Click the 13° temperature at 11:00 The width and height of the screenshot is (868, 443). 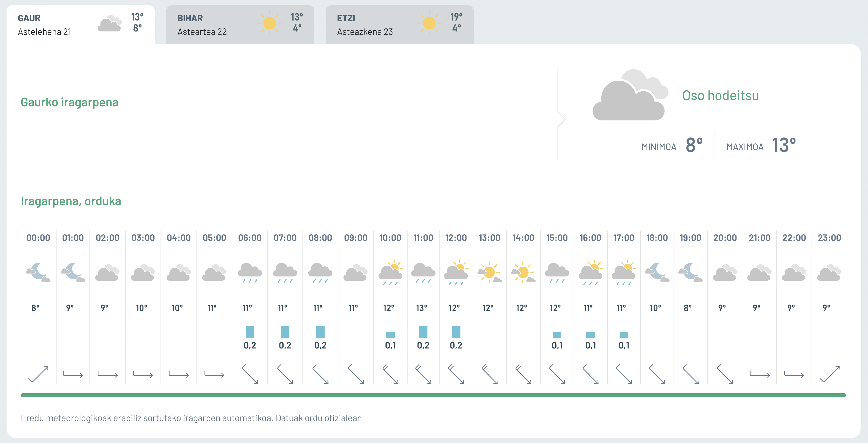click(422, 308)
